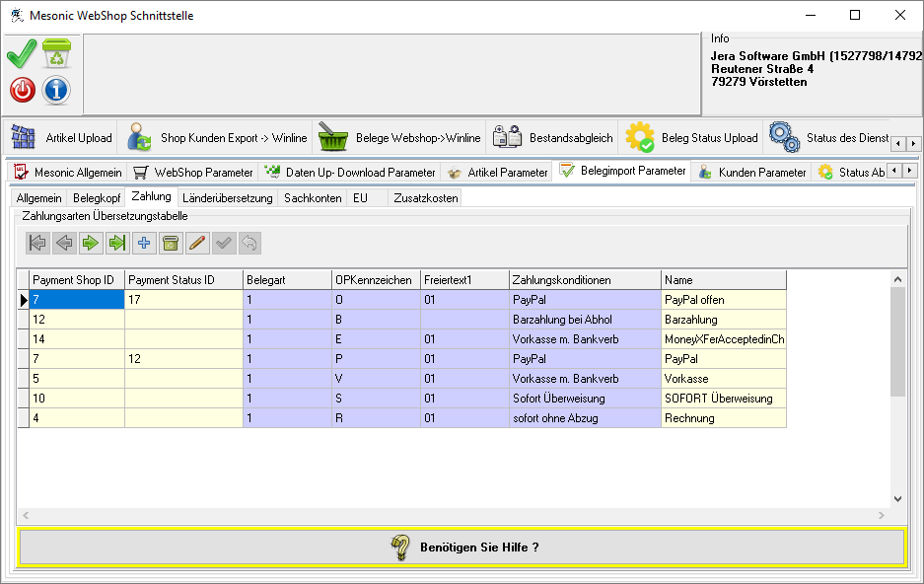This screenshot has width=924, height=584.
Task: Jump to last record in navigator
Action: [x=117, y=243]
